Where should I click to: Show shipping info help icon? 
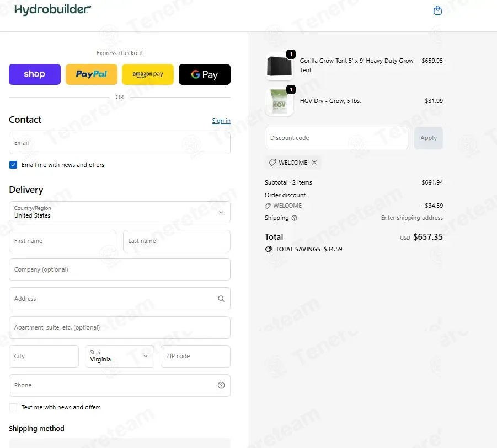click(294, 218)
